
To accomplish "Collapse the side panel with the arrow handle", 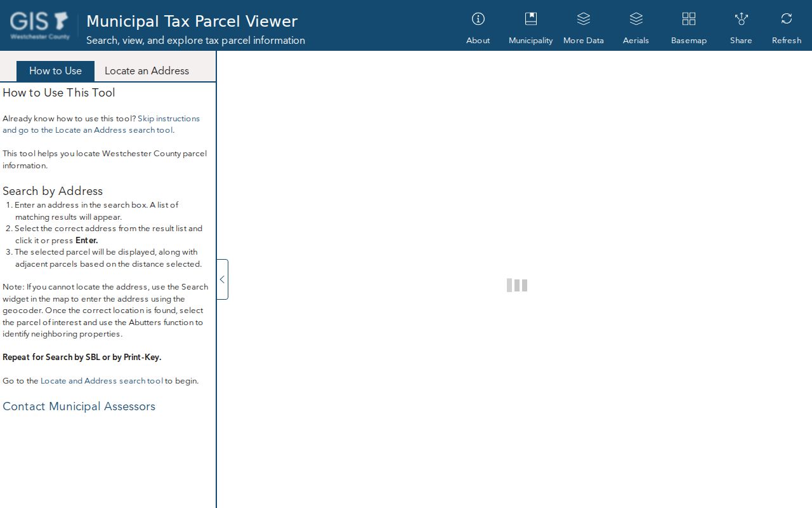I will [222, 279].
